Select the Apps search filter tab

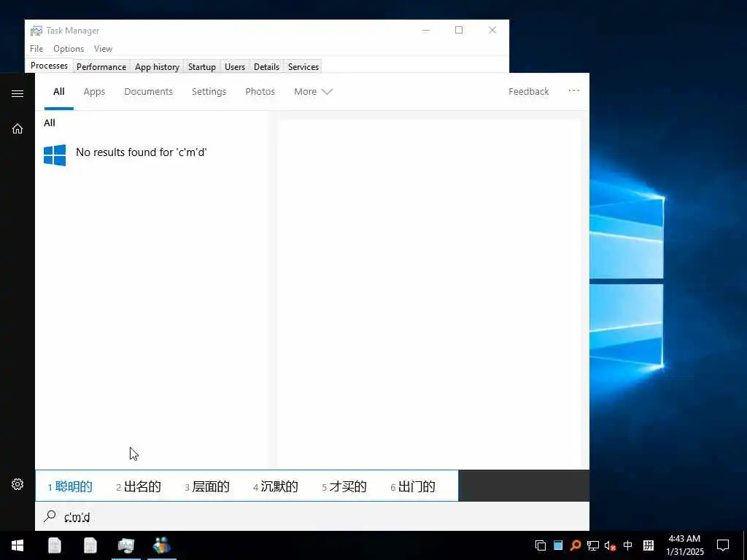(94, 91)
